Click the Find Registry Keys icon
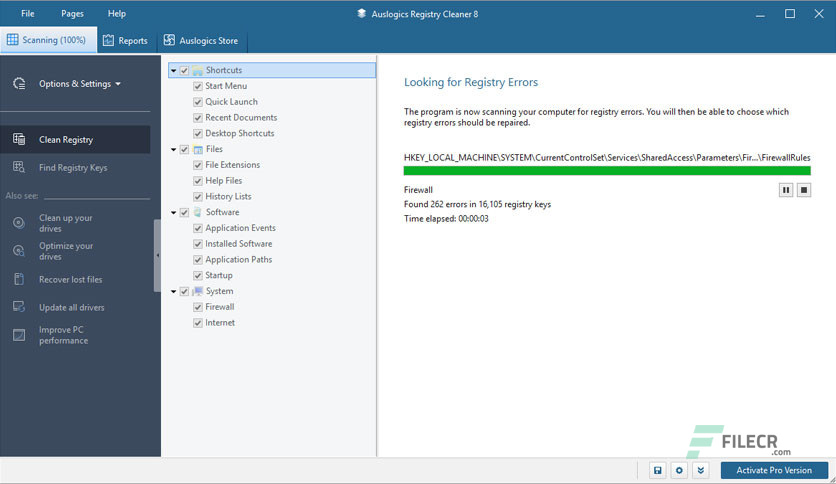The height and width of the screenshot is (484, 836). tap(19, 167)
